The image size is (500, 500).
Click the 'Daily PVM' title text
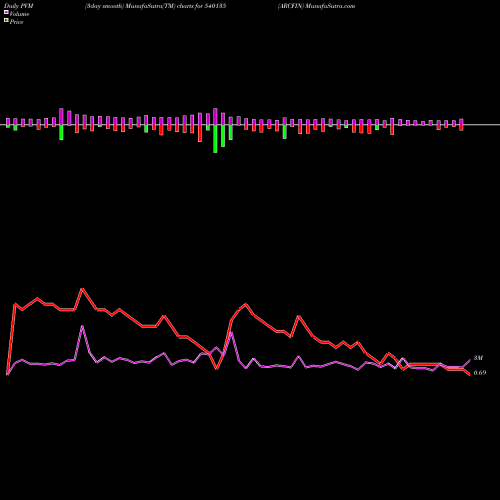(x=19, y=6)
